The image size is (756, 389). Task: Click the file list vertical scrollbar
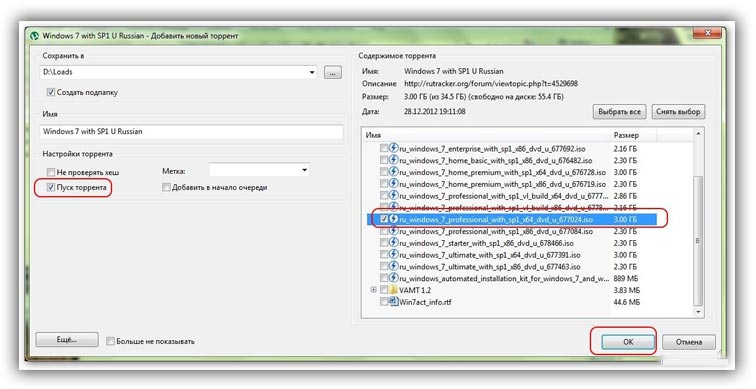698,223
